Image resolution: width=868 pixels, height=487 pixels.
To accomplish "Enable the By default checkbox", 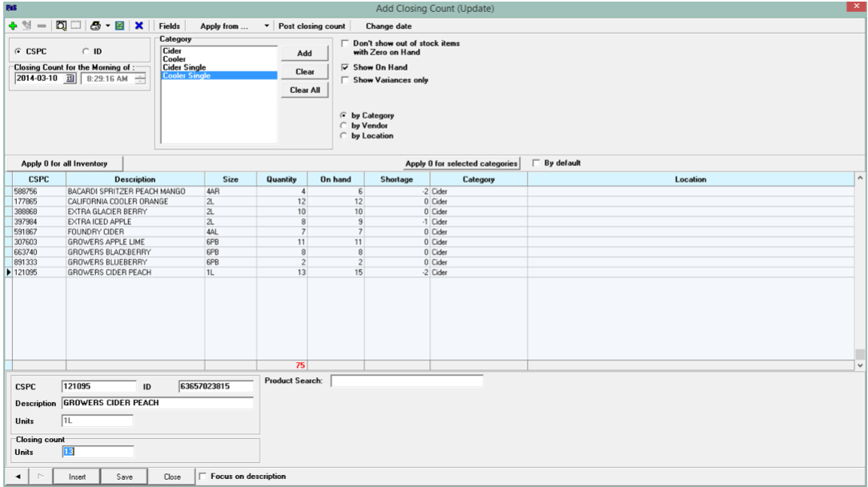I will pyautogui.click(x=536, y=163).
